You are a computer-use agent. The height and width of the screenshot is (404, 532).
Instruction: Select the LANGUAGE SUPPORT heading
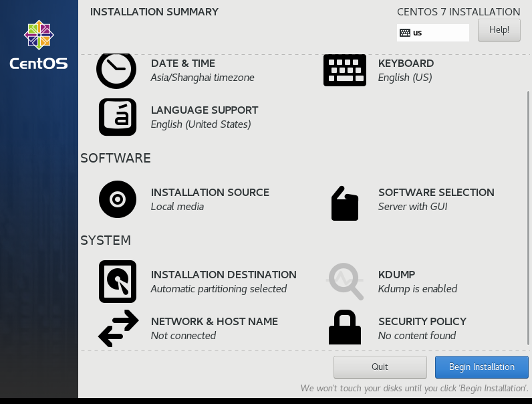[205, 110]
